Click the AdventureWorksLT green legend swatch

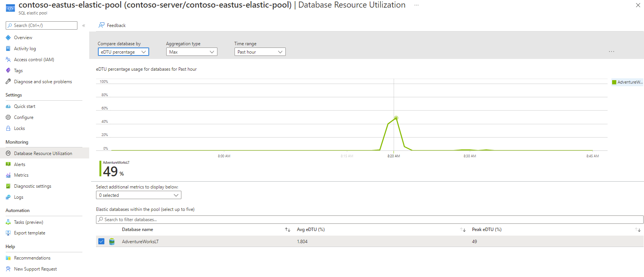[x=614, y=82]
